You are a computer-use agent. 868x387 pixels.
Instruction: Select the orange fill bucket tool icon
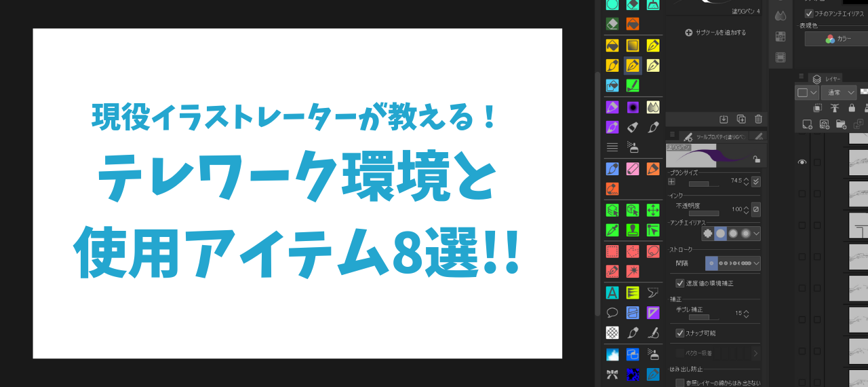click(x=633, y=24)
